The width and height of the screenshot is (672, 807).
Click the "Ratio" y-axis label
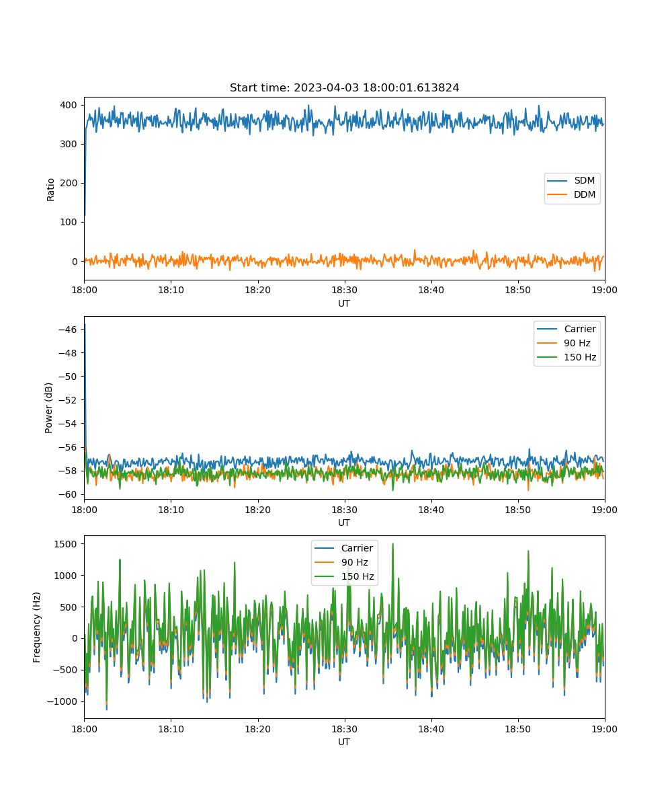[x=51, y=189]
